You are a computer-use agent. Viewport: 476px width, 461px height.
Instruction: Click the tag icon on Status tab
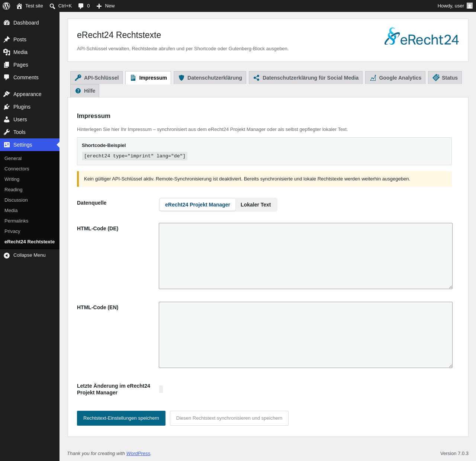click(436, 78)
